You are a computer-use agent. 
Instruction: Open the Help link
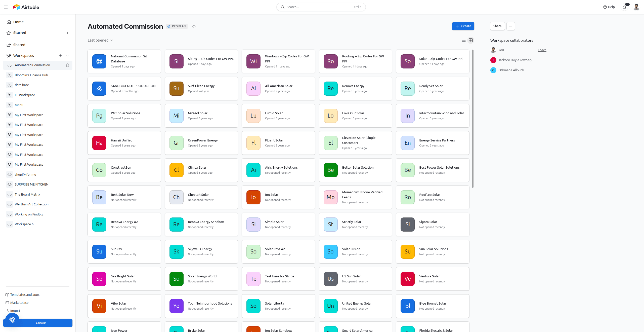[x=609, y=7]
